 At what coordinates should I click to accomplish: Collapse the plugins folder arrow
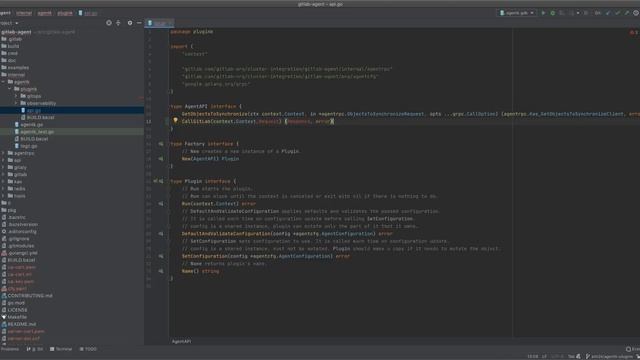[x=10, y=89]
